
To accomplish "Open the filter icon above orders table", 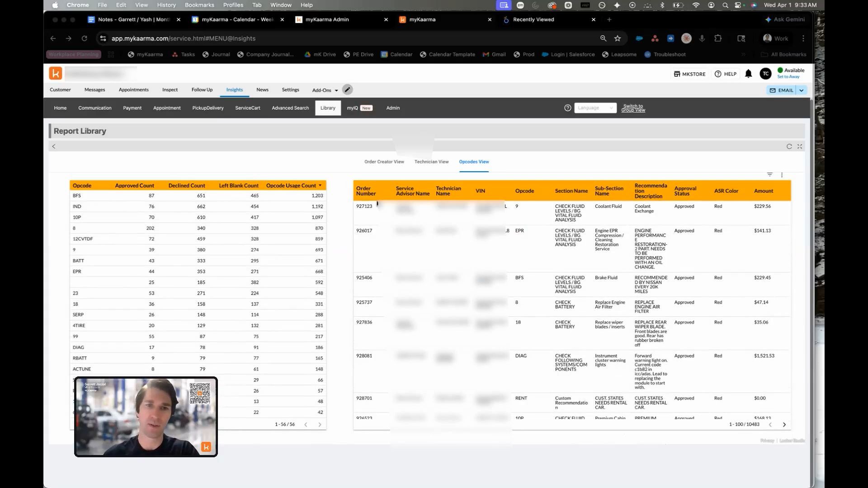I will pos(769,174).
